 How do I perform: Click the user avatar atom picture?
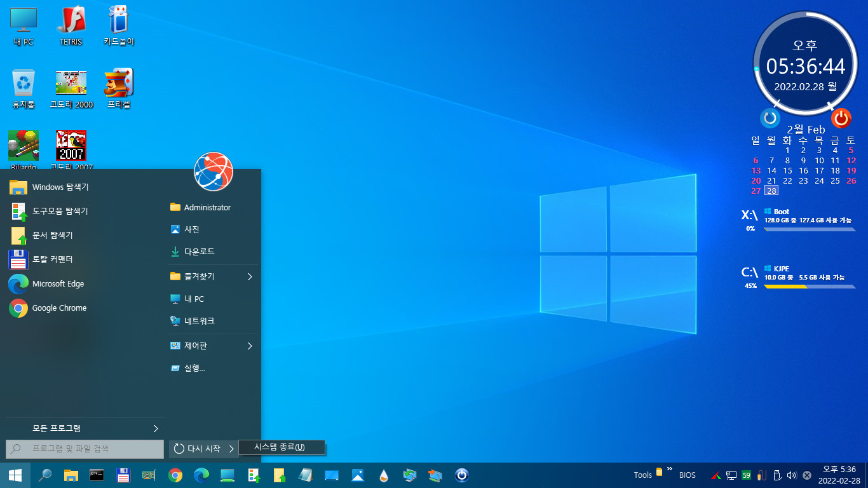click(x=214, y=172)
